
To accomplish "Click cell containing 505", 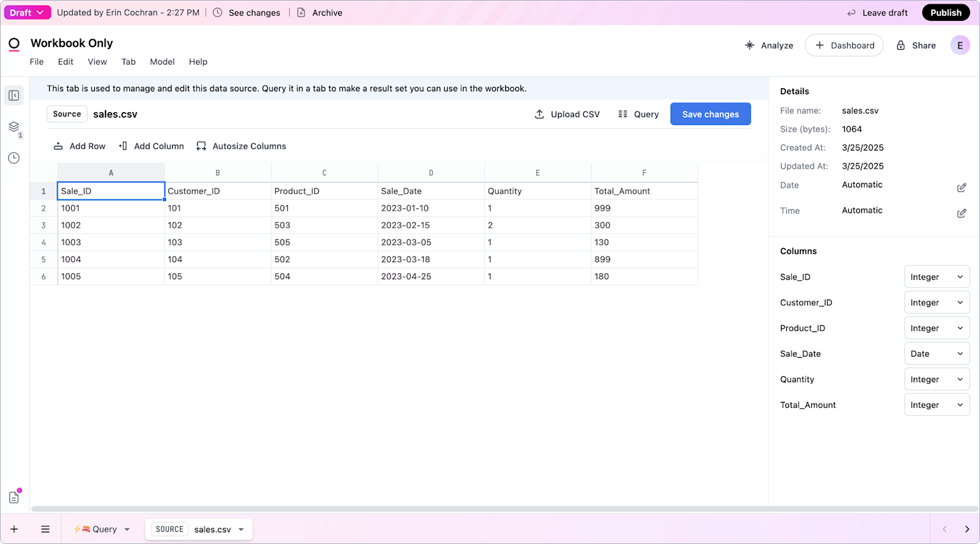I will [x=325, y=243].
